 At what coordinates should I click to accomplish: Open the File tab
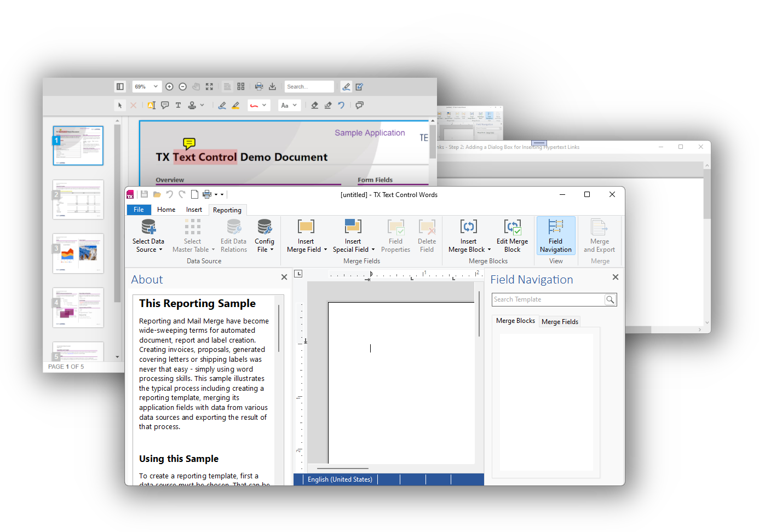pos(139,210)
